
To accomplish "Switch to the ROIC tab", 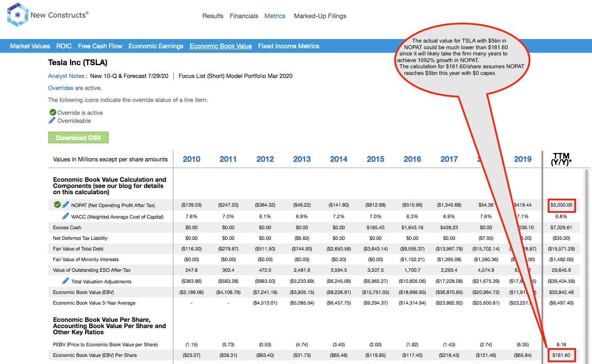I will 64,46.
